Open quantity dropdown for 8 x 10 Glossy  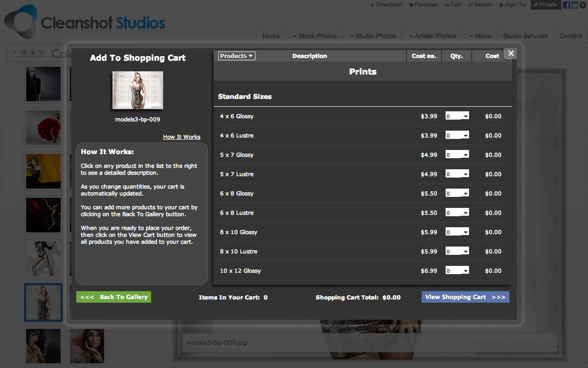457,232
